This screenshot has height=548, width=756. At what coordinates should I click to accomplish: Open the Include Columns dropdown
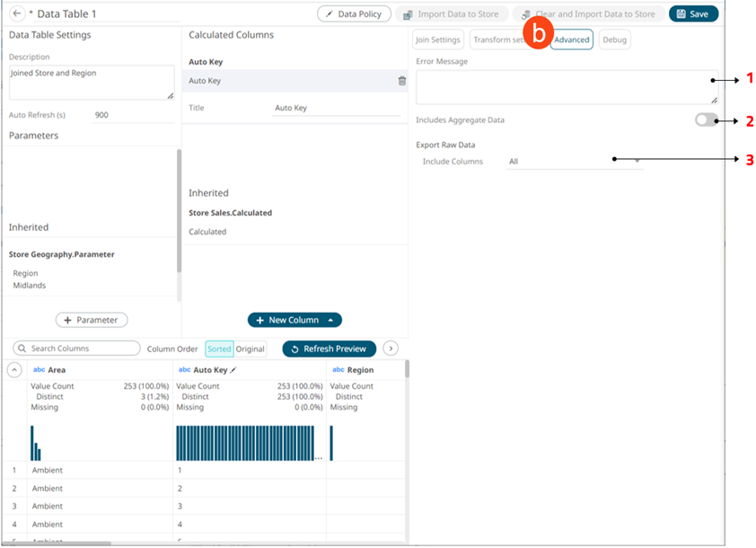tap(575, 162)
